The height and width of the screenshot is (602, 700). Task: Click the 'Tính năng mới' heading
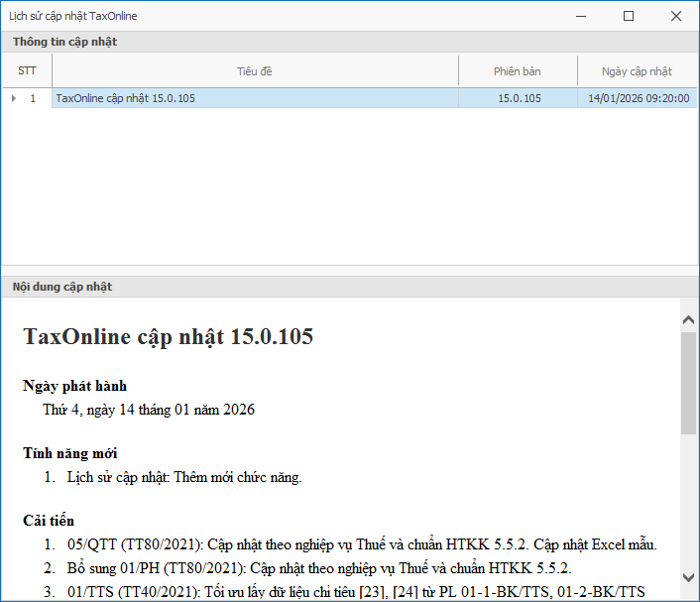[x=70, y=453]
